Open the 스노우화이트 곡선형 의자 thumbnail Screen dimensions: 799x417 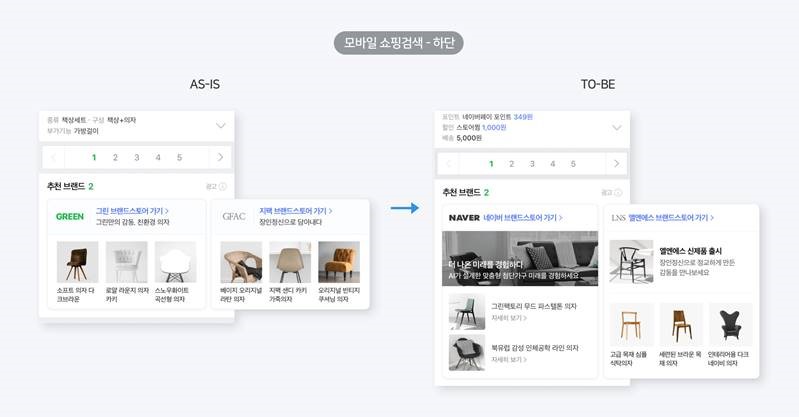175,262
